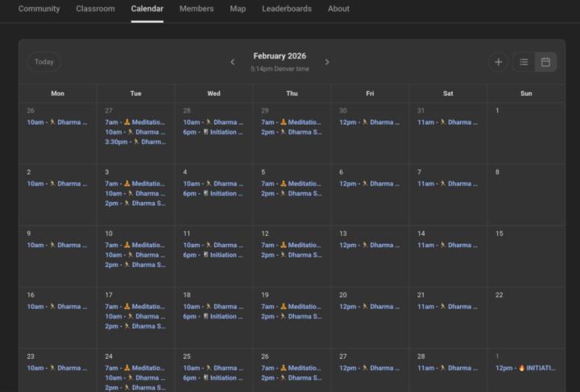Open 12pm Dharma event on January 30

pos(370,122)
